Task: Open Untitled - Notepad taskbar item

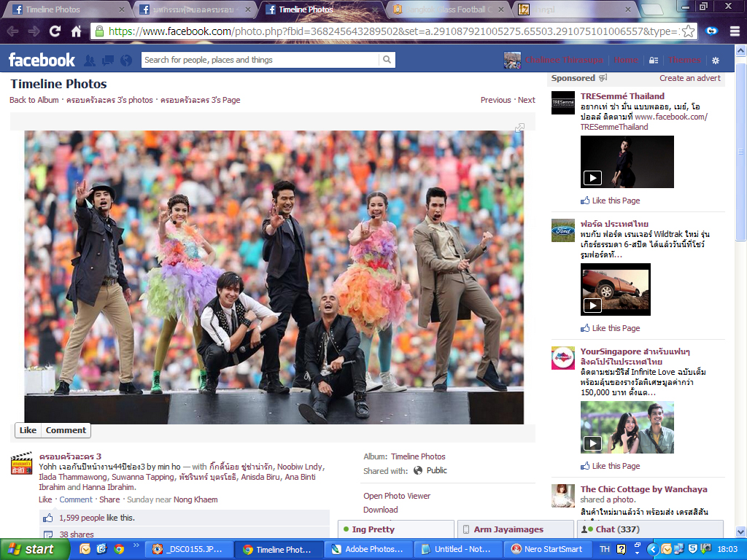Action: (x=457, y=549)
